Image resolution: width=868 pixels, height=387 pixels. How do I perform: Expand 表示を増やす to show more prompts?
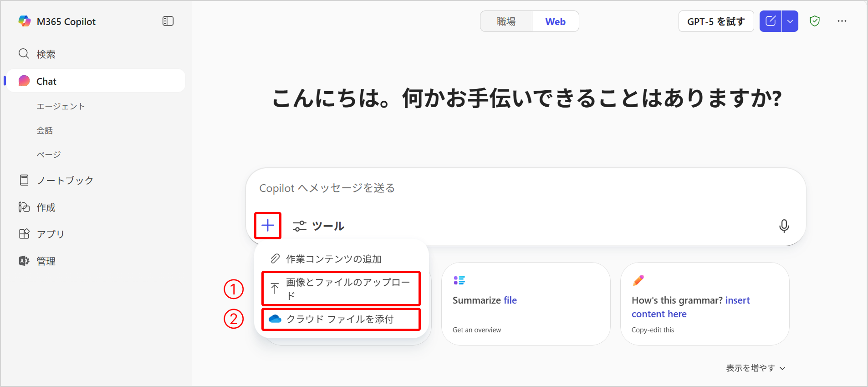756,368
